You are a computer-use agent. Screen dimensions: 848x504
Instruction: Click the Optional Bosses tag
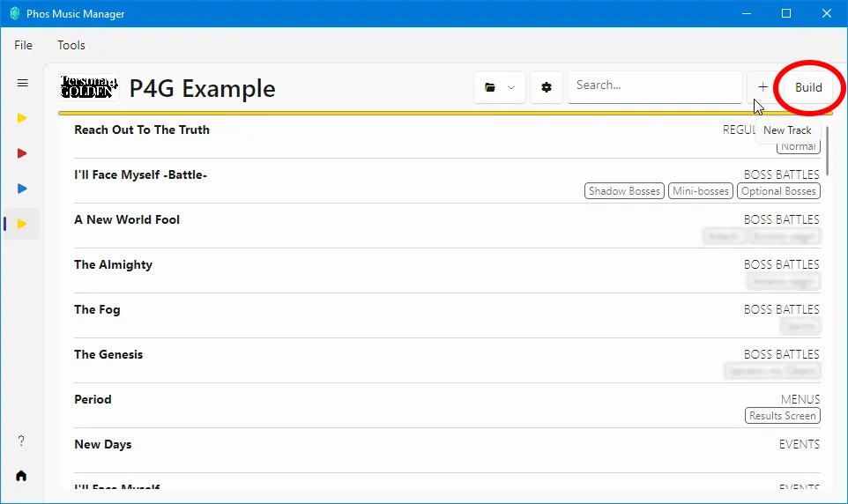pyautogui.click(x=778, y=191)
